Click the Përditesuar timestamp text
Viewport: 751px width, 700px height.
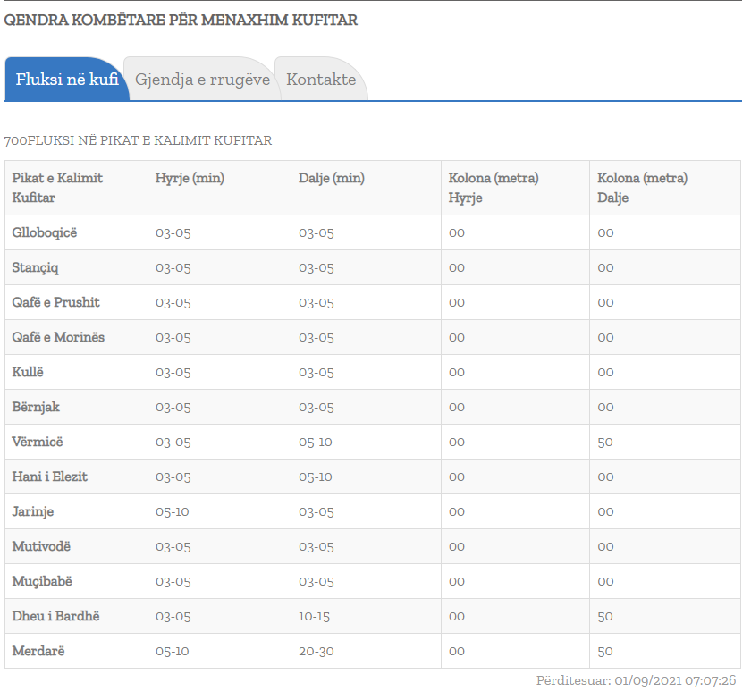(636, 680)
